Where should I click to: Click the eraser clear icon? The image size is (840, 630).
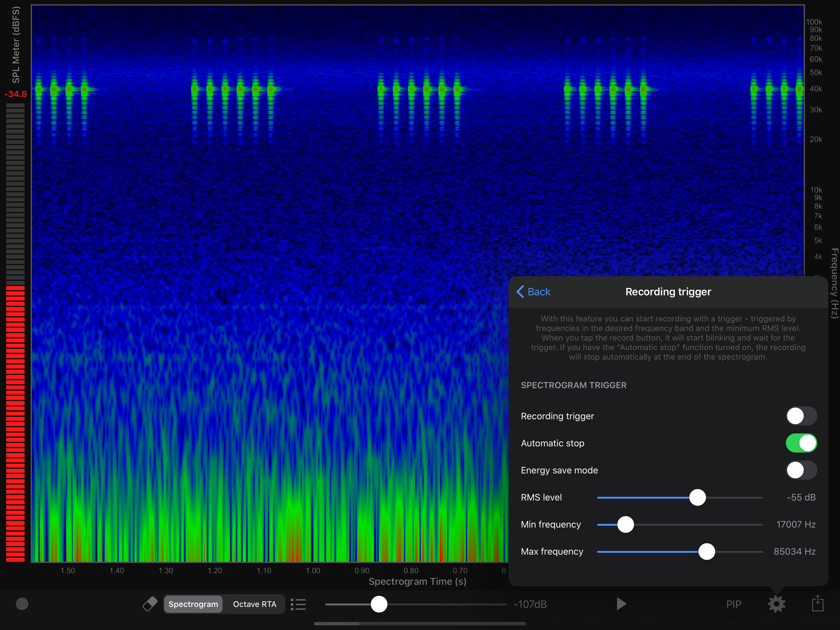click(x=150, y=604)
